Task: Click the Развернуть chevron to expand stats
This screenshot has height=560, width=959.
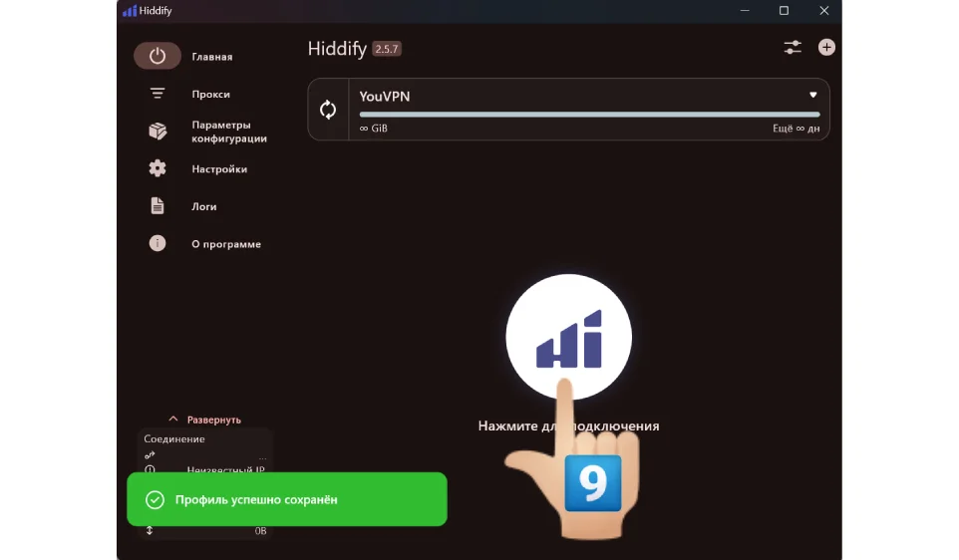Action: pyautogui.click(x=173, y=420)
